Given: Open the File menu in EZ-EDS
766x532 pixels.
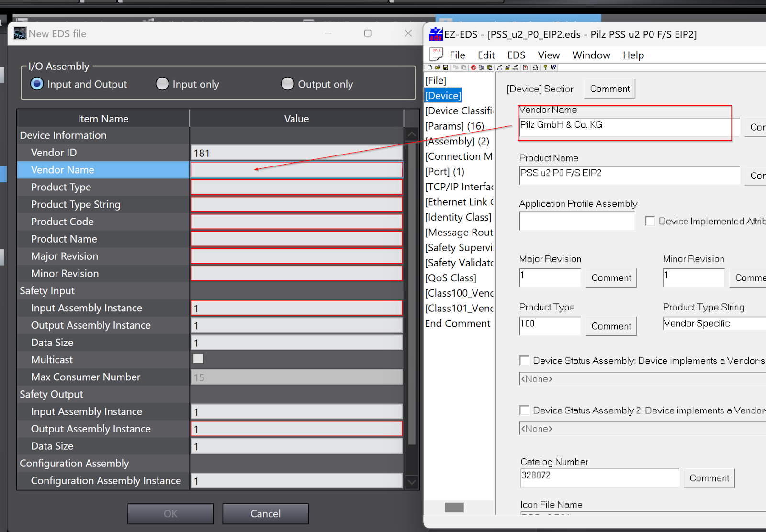Looking at the screenshot, I should [x=457, y=55].
